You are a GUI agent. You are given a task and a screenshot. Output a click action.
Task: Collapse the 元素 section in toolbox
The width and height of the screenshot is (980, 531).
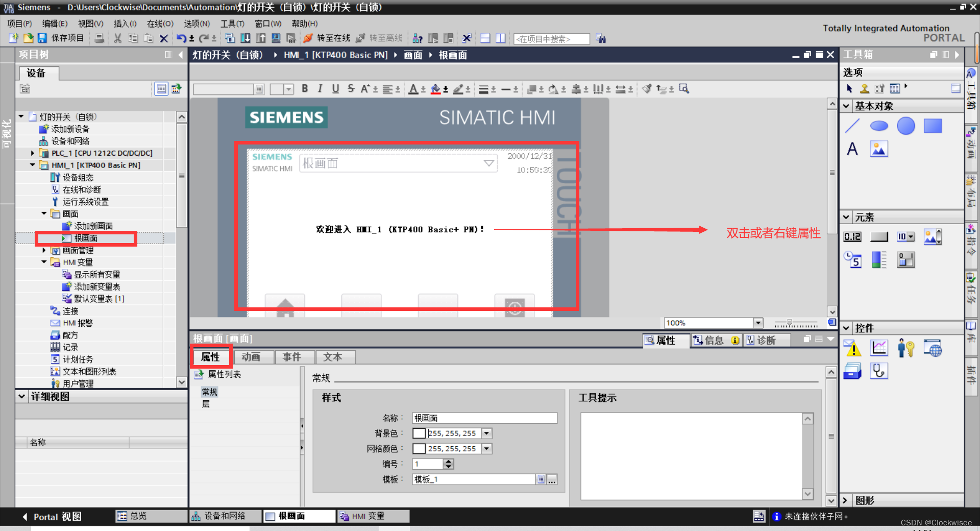(x=846, y=217)
